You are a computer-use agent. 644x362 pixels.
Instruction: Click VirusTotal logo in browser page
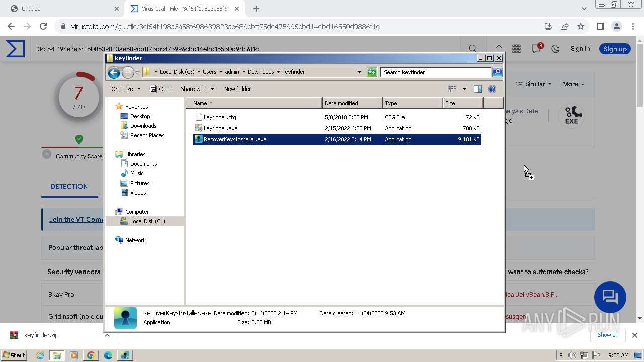tap(15, 49)
